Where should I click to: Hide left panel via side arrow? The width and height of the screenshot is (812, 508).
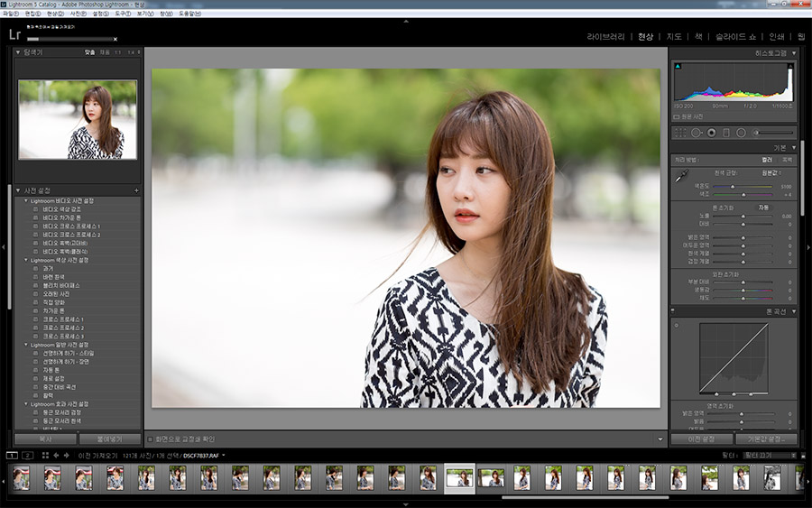click(x=3, y=247)
